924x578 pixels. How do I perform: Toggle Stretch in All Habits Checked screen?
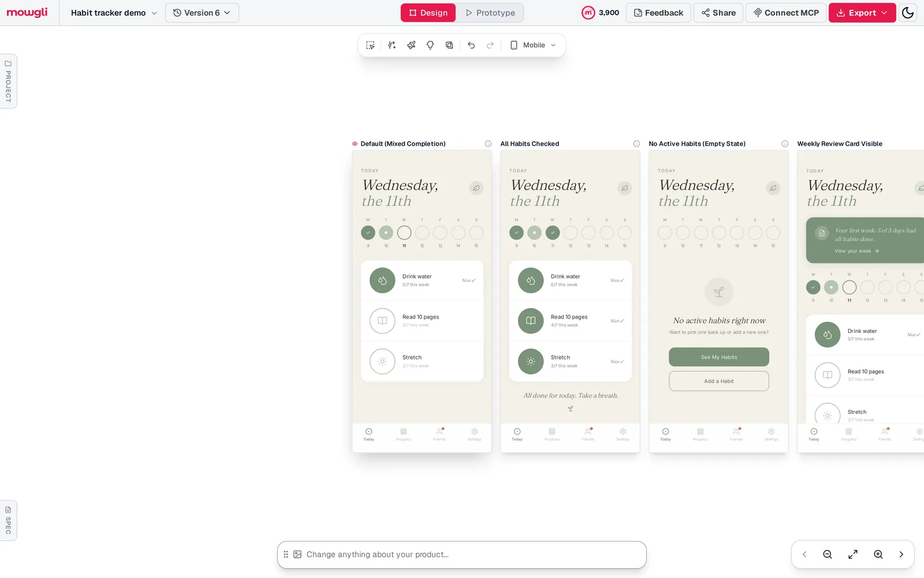531,361
